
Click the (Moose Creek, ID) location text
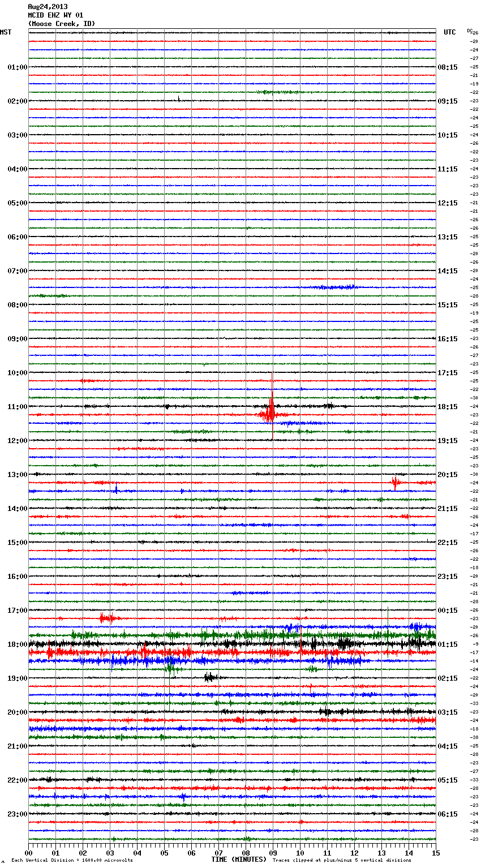coord(62,24)
